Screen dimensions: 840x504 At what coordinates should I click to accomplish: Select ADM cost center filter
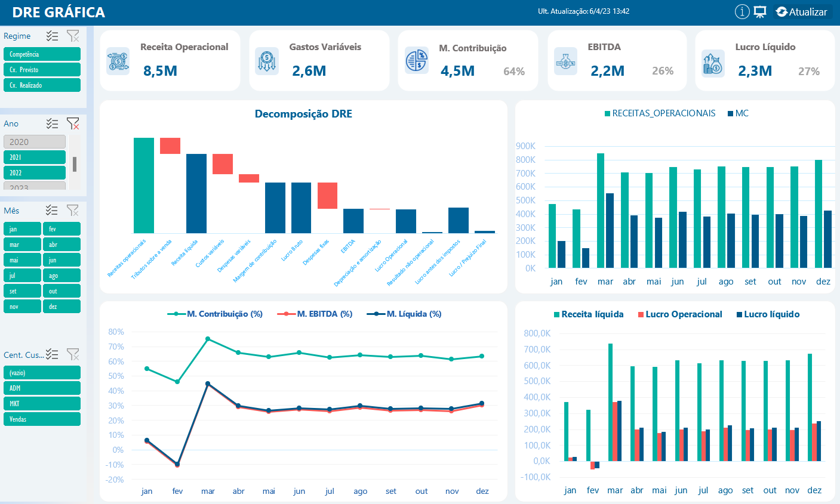point(42,388)
